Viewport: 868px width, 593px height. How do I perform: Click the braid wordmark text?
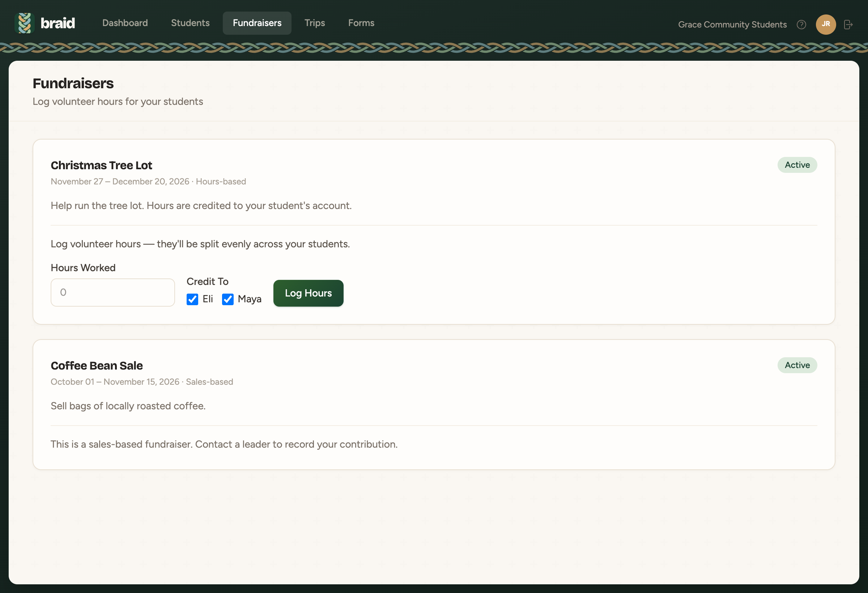pos(58,23)
